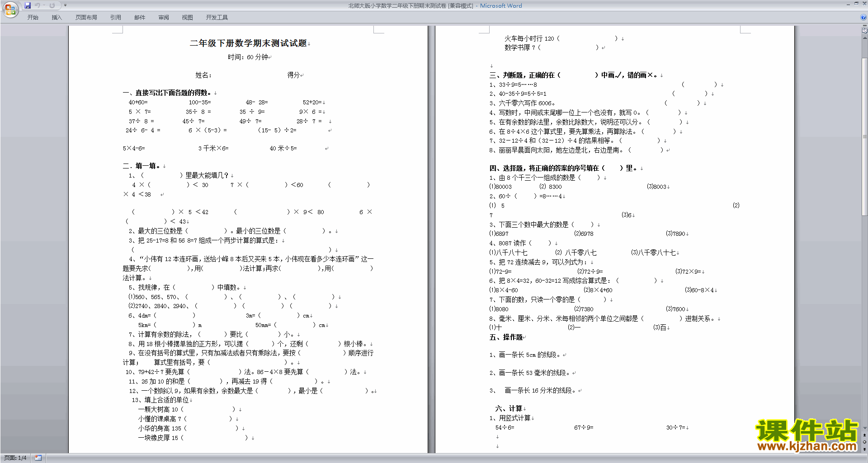
Task: Click choice option (2)6978
Action: (x=584, y=234)
